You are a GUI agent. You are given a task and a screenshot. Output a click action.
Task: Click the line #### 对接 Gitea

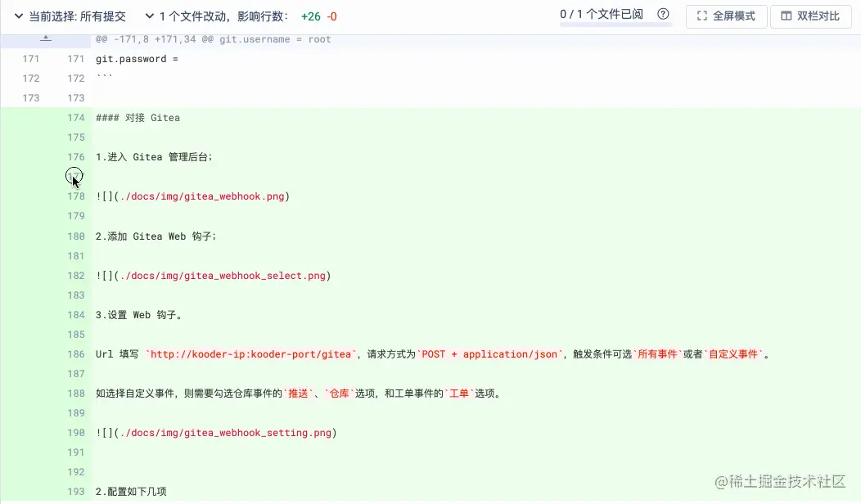(x=137, y=118)
